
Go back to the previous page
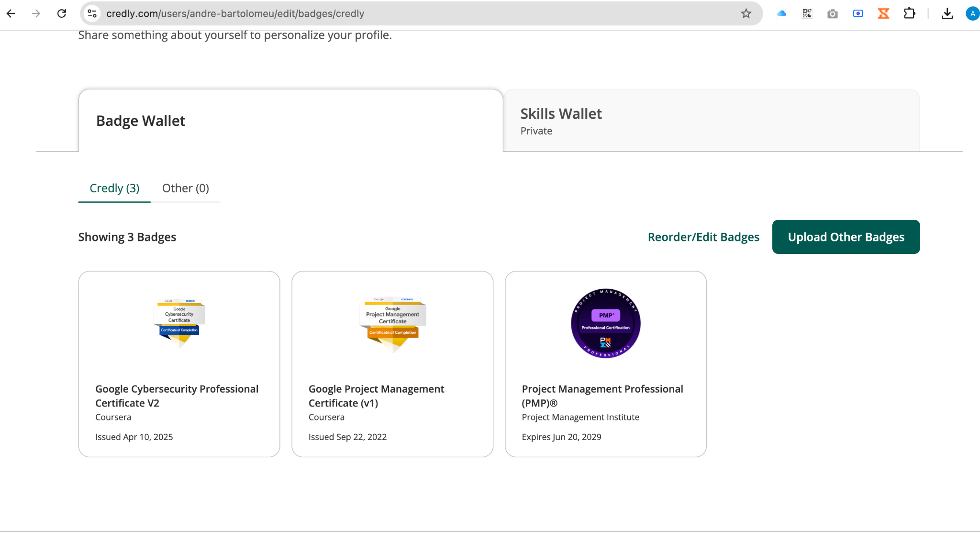pos(11,13)
